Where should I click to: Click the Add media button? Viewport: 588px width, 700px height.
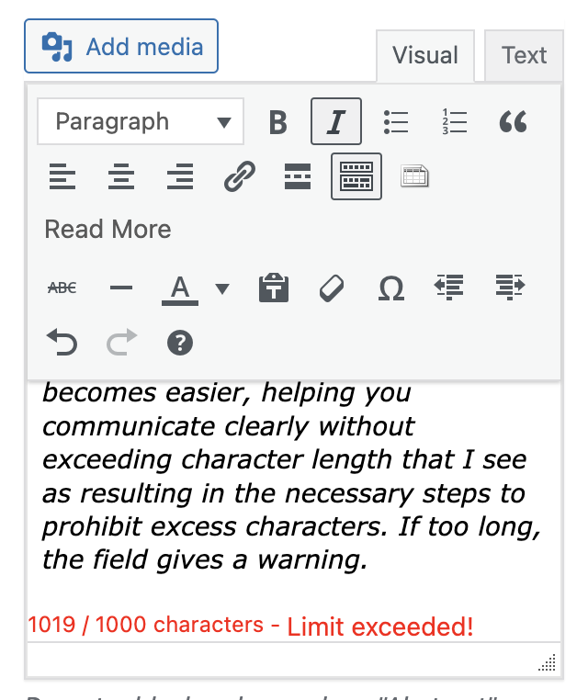(121, 46)
